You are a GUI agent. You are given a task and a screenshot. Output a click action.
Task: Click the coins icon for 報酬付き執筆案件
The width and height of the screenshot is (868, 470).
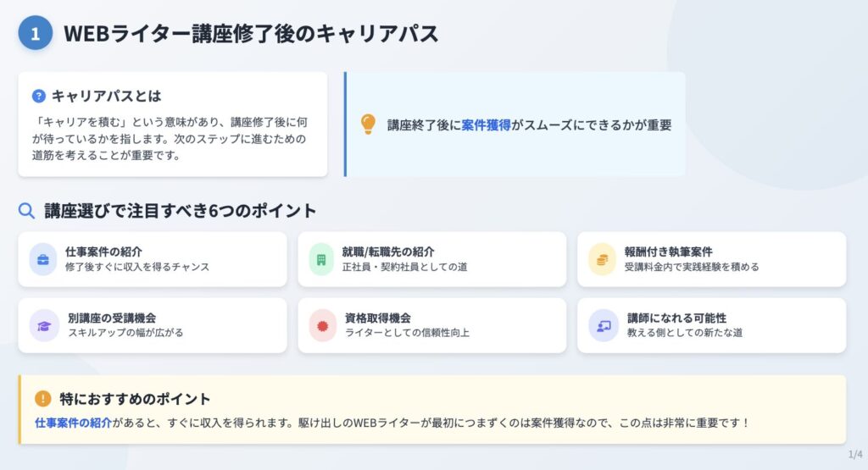[x=603, y=259]
